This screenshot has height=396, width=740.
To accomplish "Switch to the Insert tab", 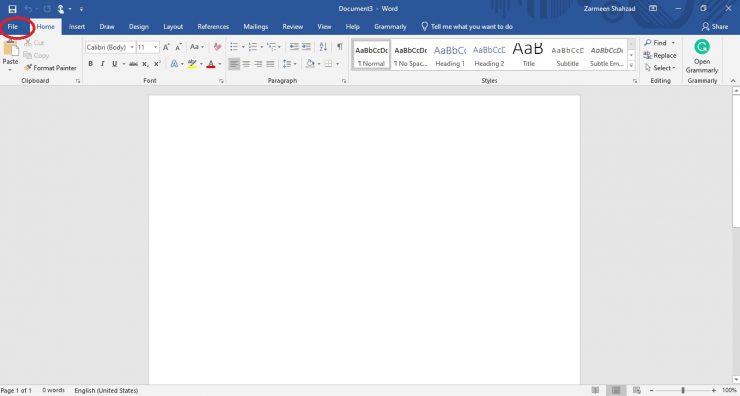I will tap(77, 26).
